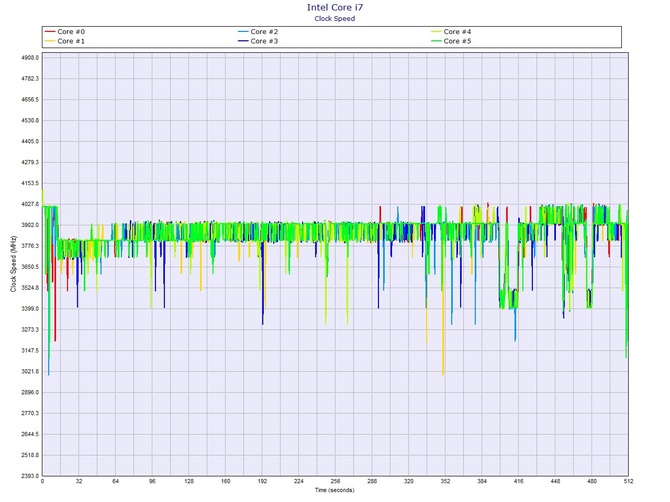
Task: Click the 416 time axis tick label
Action: coord(518,481)
